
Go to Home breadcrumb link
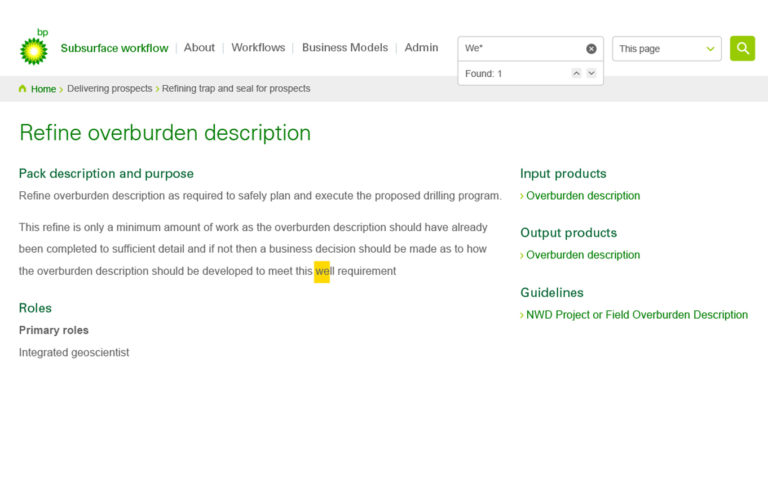pyautogui.click(x=43, y=89)
